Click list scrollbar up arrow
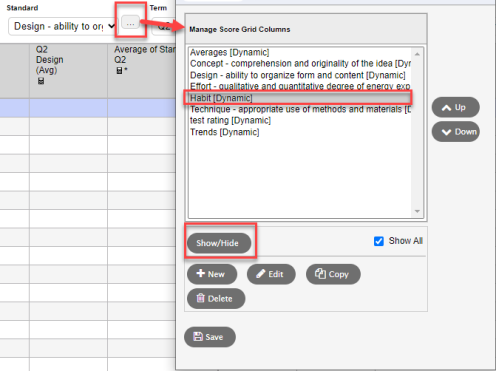This screenshot has height=371, width=496. (417, 54)
